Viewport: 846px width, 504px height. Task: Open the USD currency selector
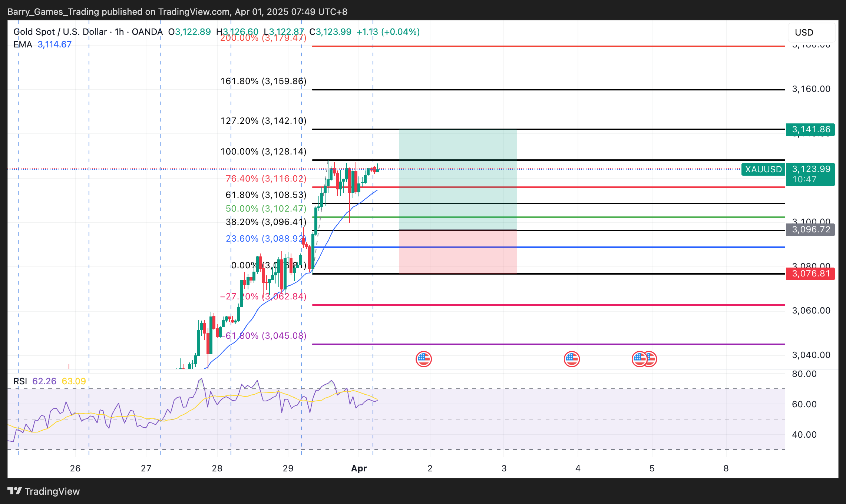810,33
